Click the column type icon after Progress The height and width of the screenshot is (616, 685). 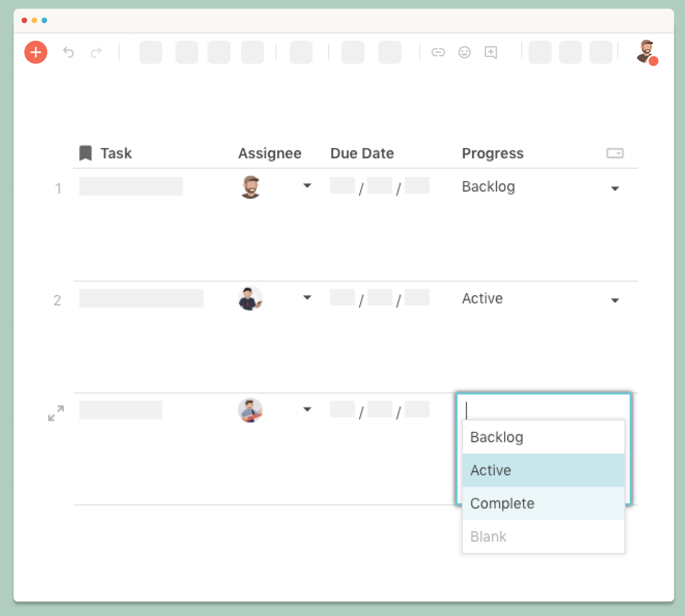tap(615, 153)
